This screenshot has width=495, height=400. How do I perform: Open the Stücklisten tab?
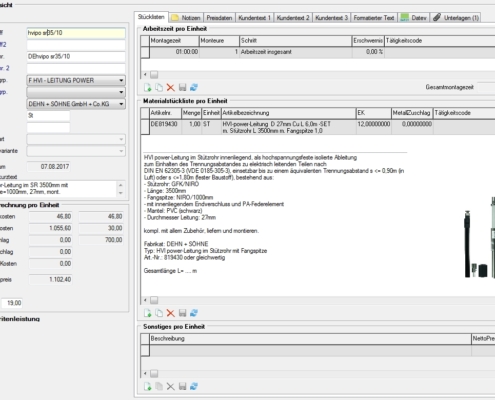pyautogui.click(x=151, y=17)
